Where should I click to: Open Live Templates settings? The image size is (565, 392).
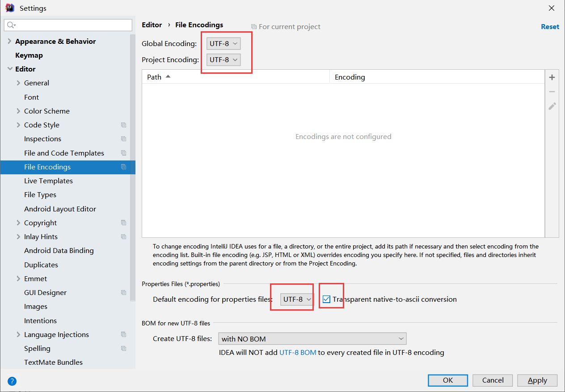point(48,181)
